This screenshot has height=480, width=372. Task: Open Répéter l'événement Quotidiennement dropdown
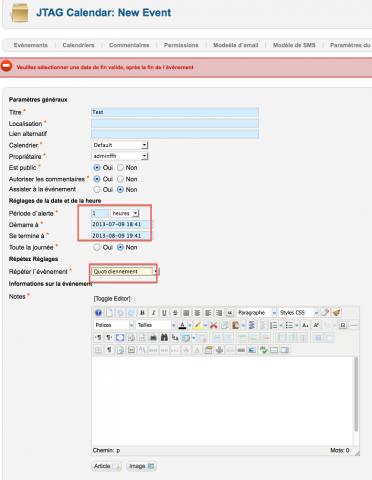coord(125,272)
